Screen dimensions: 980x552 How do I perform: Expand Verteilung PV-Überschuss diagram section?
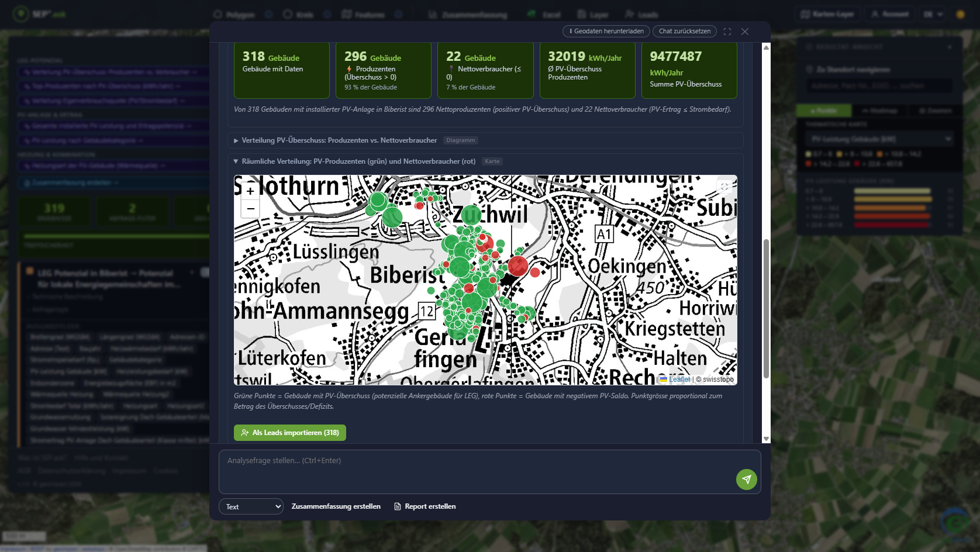pyautogui.click(x=485, y=140)
